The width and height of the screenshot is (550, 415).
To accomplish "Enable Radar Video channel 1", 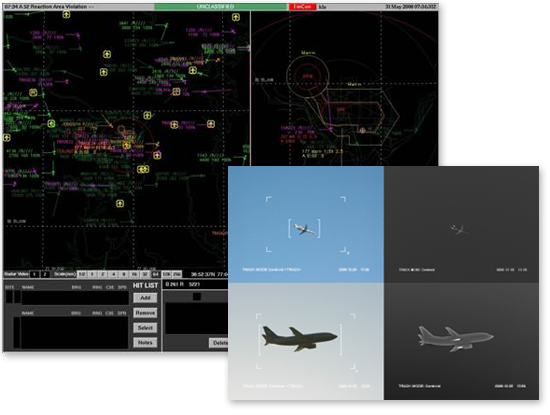I will pos(34,274).
